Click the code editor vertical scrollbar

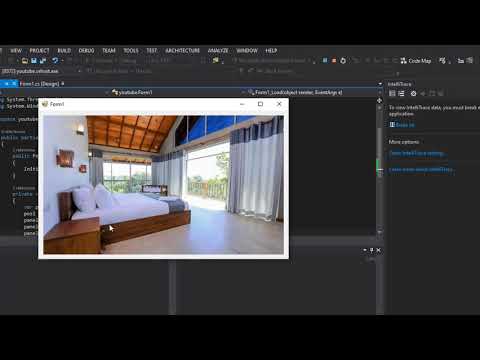click(380, 168)
